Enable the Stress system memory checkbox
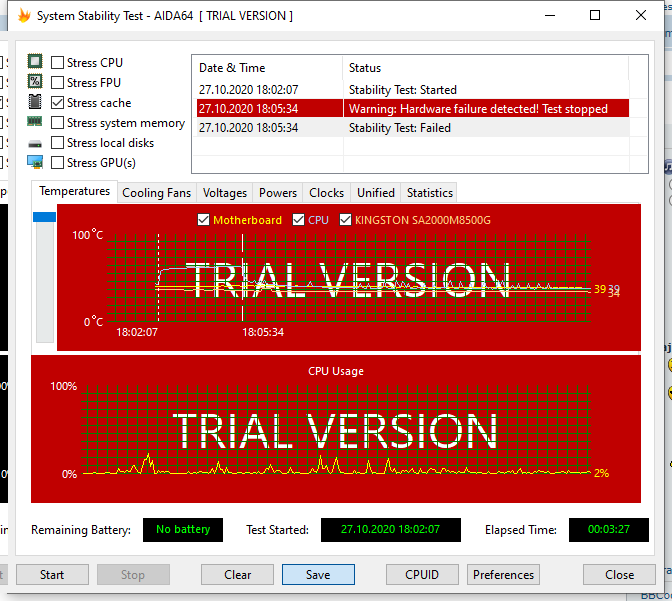 57,123
